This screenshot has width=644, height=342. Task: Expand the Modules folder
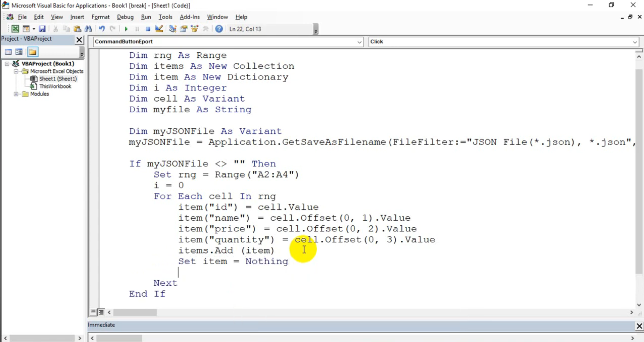click(x=16, y=94)
